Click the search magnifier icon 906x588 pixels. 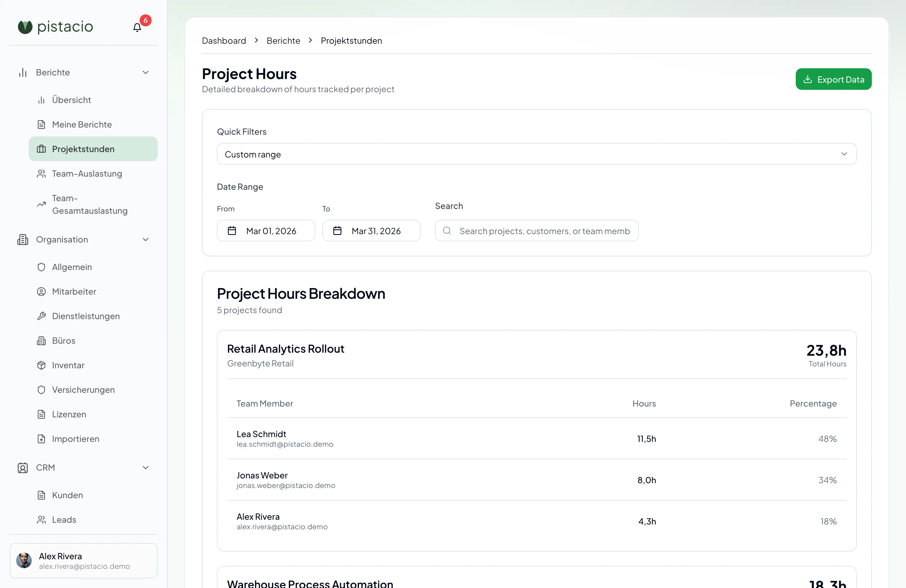click(x=447, y=231)
